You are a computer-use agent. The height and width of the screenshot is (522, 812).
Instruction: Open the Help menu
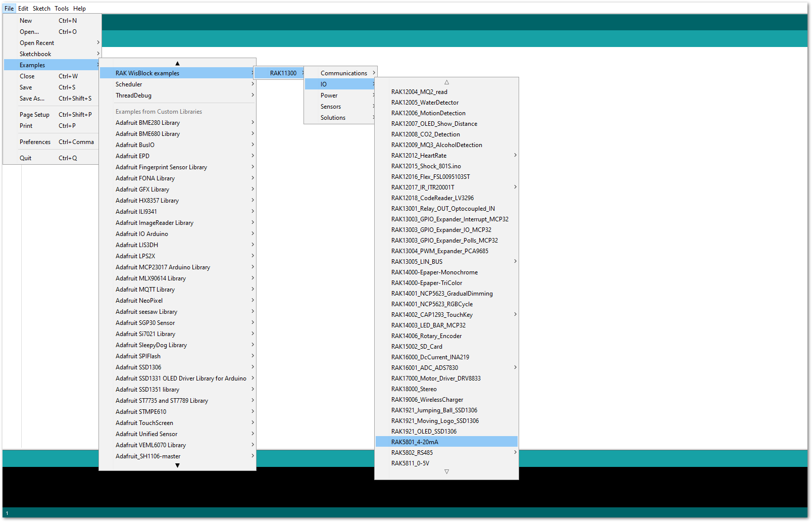pos(79,9)
